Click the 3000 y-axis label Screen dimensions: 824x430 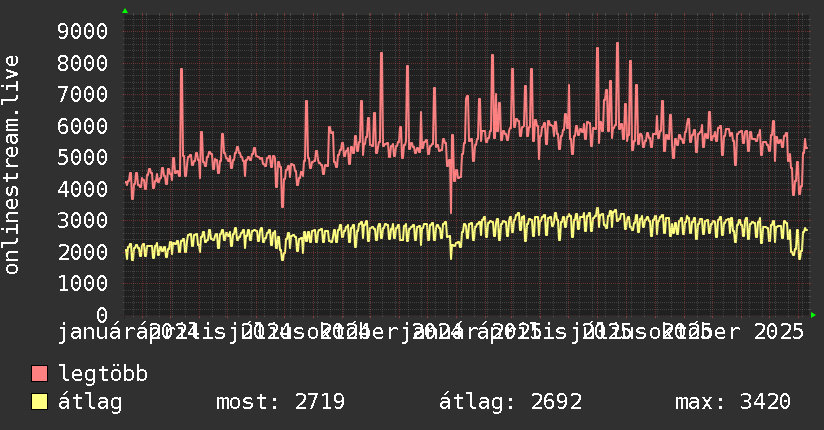pos(83,220)
